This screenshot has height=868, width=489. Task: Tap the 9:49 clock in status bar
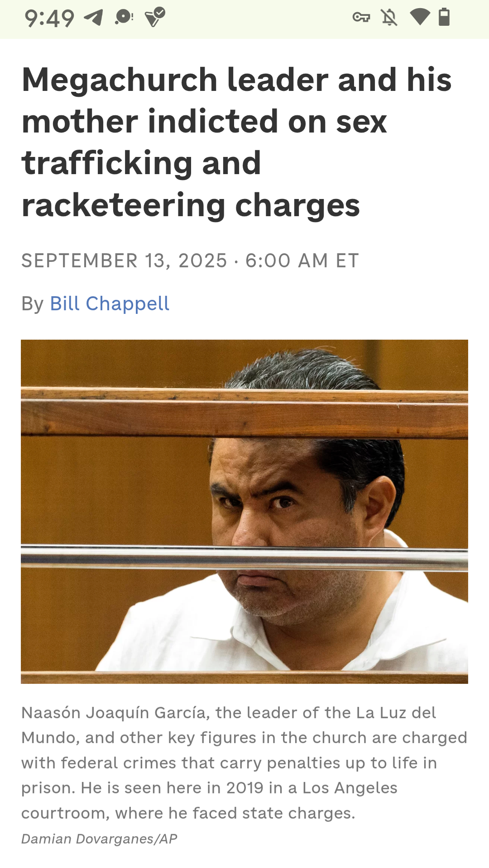(49, 19)
